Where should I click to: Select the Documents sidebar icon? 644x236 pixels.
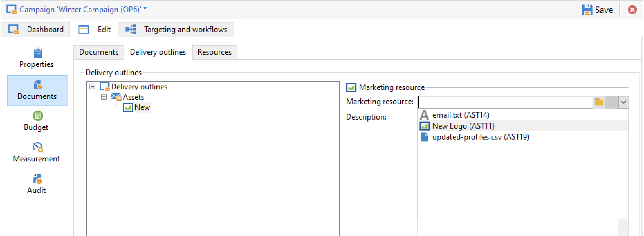tap(38, 85)
